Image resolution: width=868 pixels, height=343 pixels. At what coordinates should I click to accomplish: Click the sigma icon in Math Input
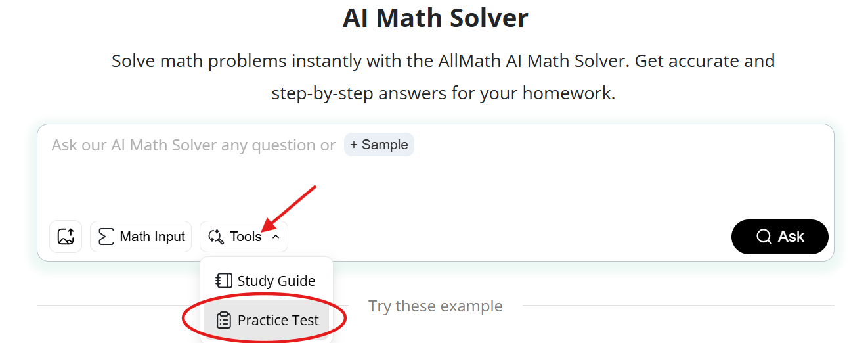[x=106, y=237]
